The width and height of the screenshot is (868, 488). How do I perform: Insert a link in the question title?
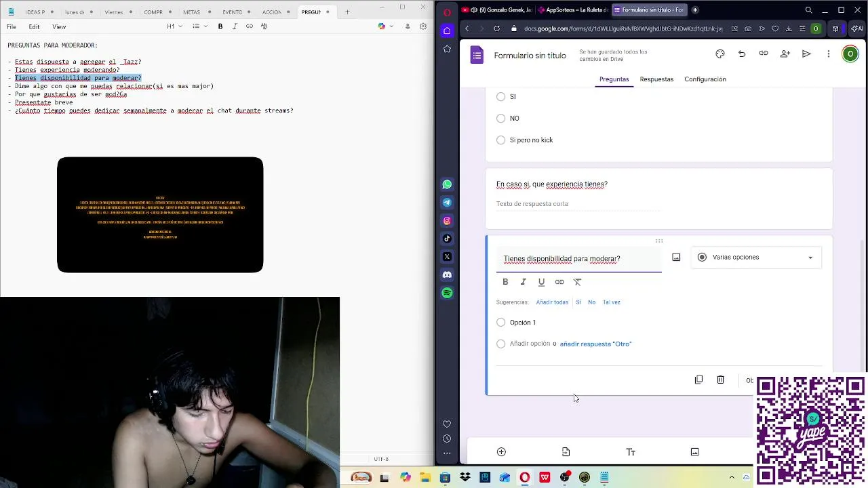click(x=559, y=282)
